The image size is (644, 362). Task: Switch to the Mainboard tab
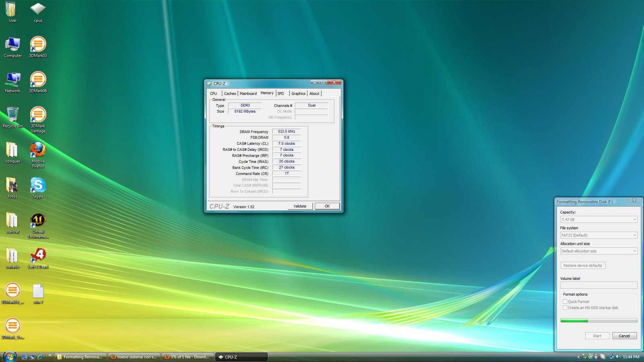(x=248, y=94)
